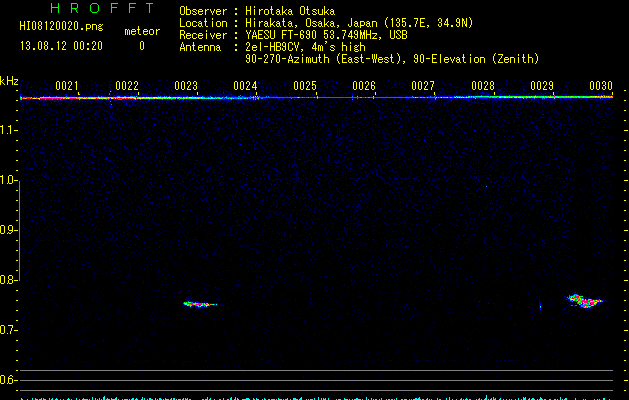Click the meteor label
629x400 pixels.
point(142,31)
